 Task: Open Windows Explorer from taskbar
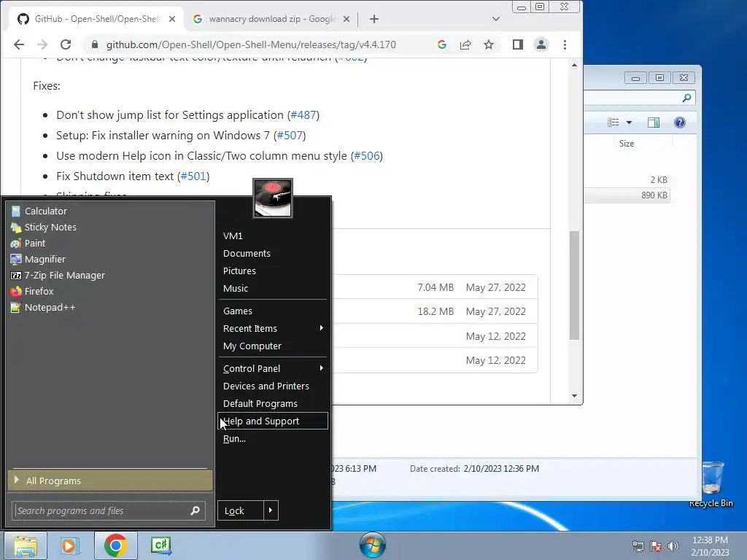(x=26, y=545)
